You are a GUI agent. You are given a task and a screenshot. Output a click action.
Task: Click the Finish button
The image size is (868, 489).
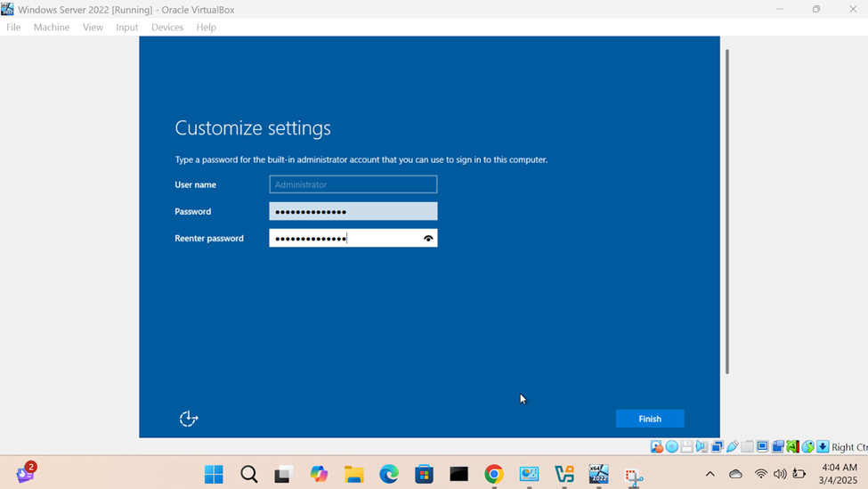[x=650, y=419]
